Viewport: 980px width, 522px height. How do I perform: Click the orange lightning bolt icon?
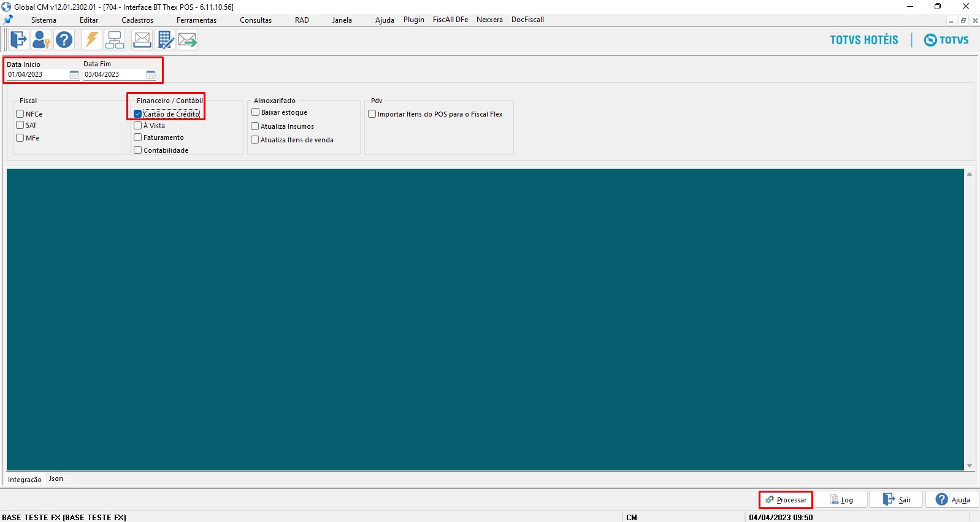click(x=91, y=40)
